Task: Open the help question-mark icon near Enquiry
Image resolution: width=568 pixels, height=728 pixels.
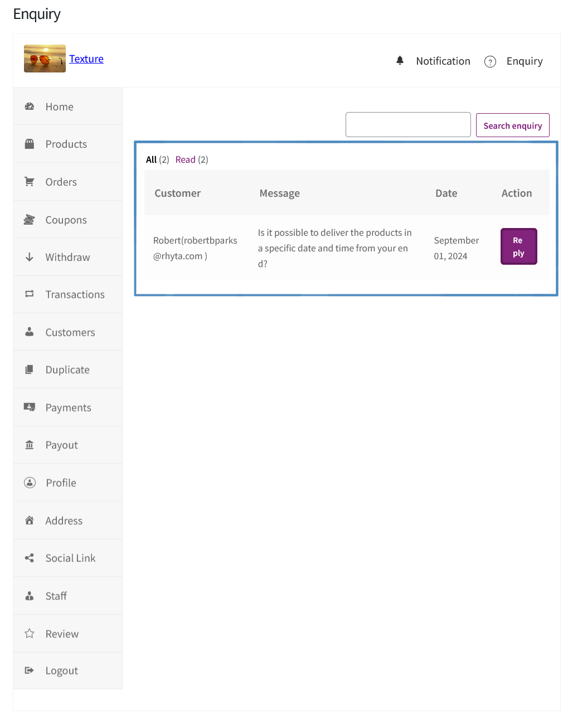Action: [x=490, y=61]
